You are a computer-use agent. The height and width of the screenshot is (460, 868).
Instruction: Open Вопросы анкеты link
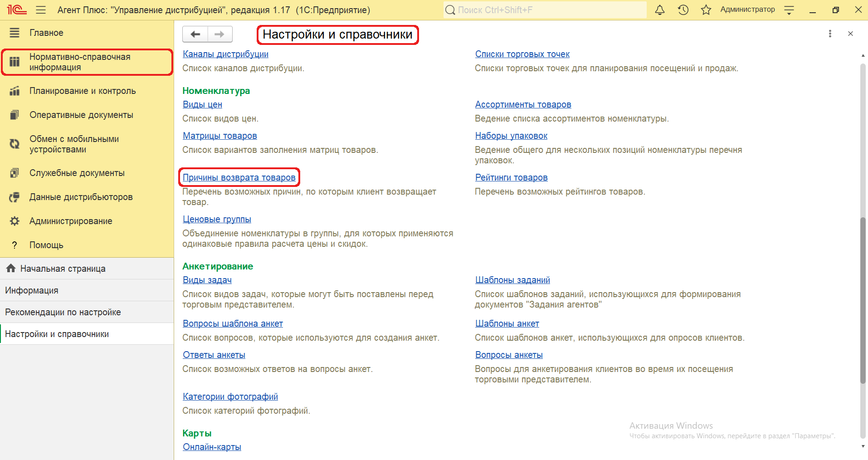tap(509, 355)
